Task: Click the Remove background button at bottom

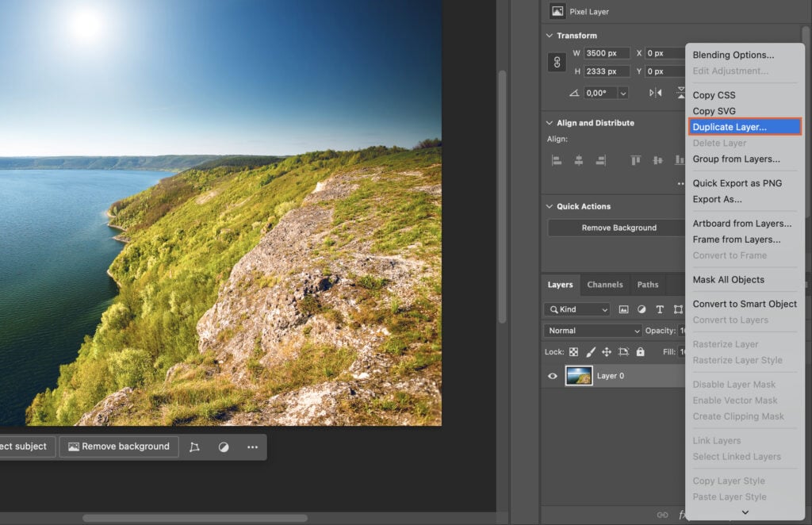Action: (118, 446)
